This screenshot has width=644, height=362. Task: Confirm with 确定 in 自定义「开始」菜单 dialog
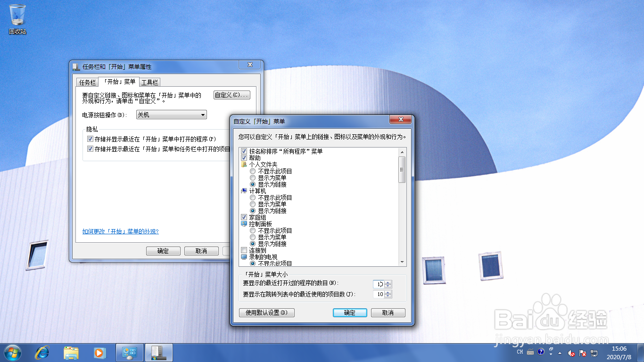[350, 313]
